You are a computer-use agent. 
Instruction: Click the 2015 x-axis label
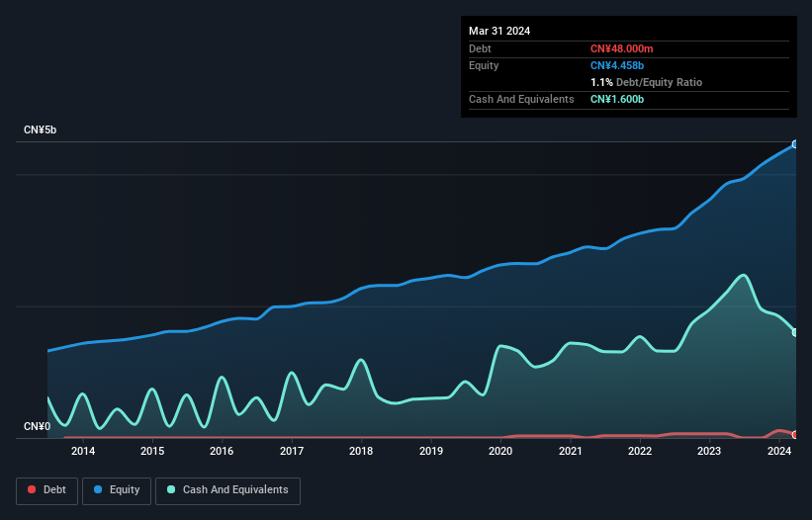point(152,451)
